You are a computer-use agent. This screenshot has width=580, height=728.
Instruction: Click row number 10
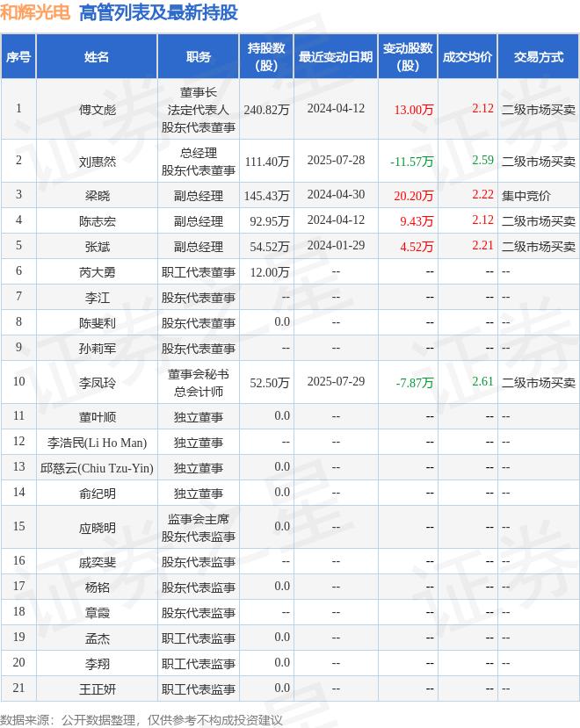click(x=18, y=382)
